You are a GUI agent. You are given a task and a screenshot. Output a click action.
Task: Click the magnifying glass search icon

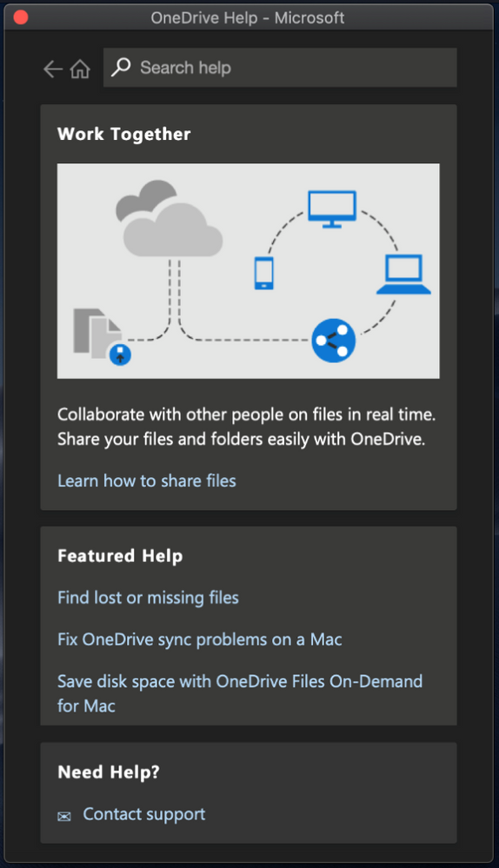[121, 68]
